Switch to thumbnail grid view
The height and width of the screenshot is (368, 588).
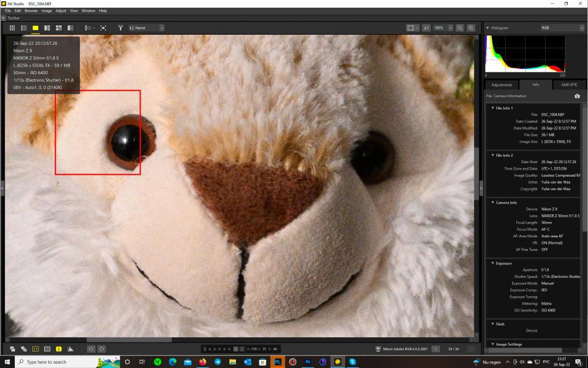tap(12, 28)
